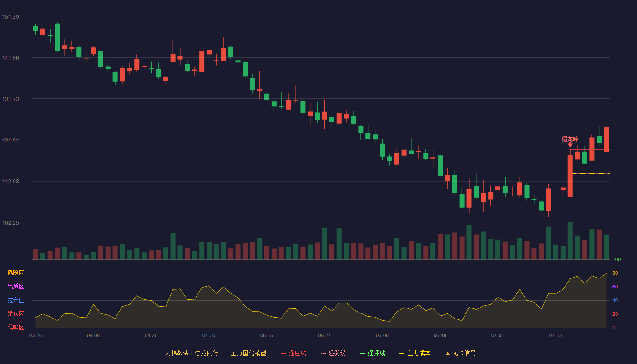Select the tall red candlestick under 假龙吟

[570, 176]
